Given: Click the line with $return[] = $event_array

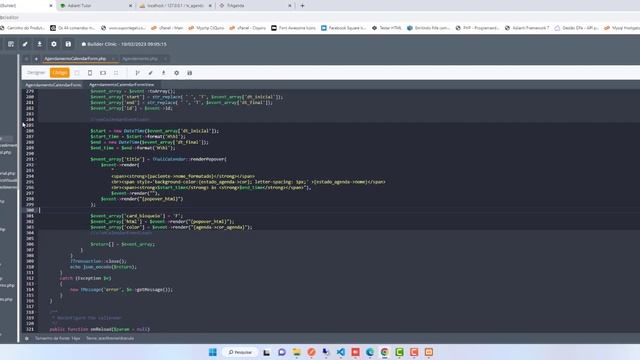Looking at the screenshot, I should (122, 244).
